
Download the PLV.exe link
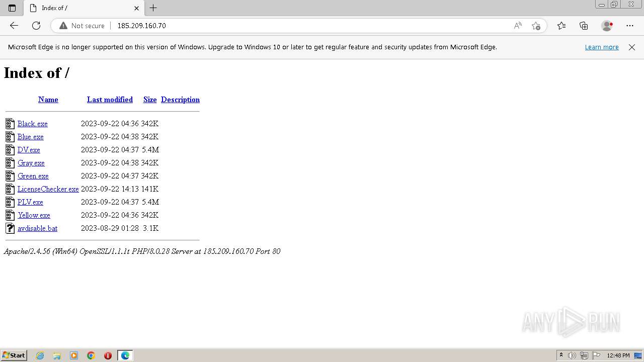click(x=30, y=202)
